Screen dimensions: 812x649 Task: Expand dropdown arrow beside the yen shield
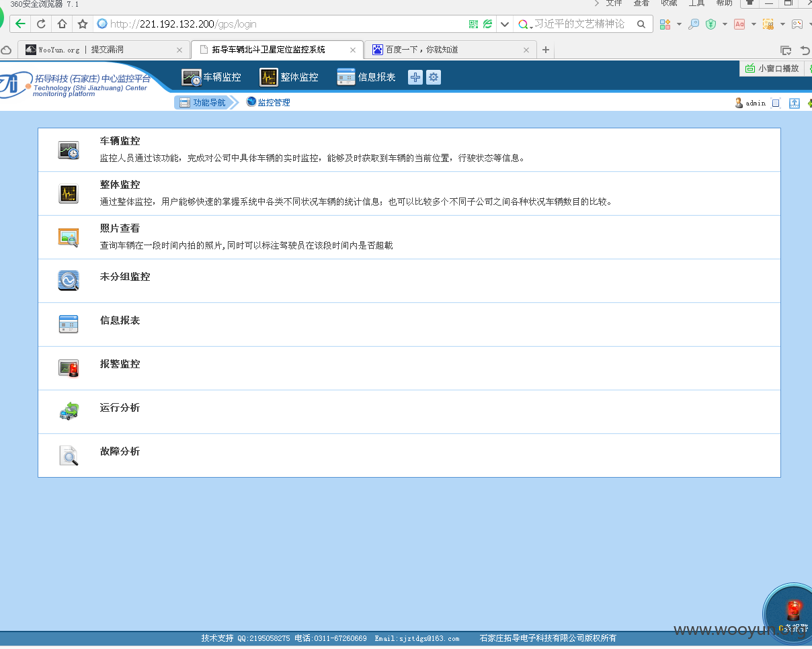[725, 24]
